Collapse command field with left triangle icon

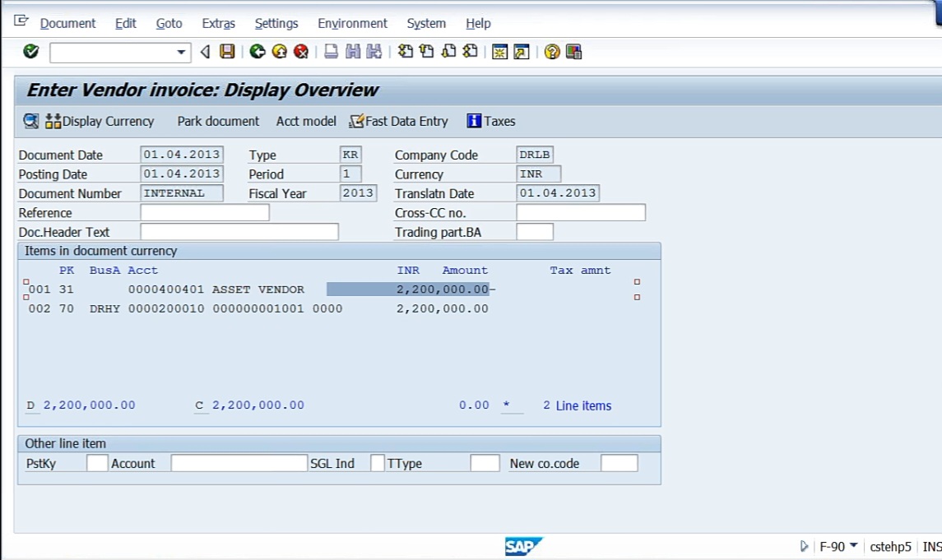click(205, 52)
